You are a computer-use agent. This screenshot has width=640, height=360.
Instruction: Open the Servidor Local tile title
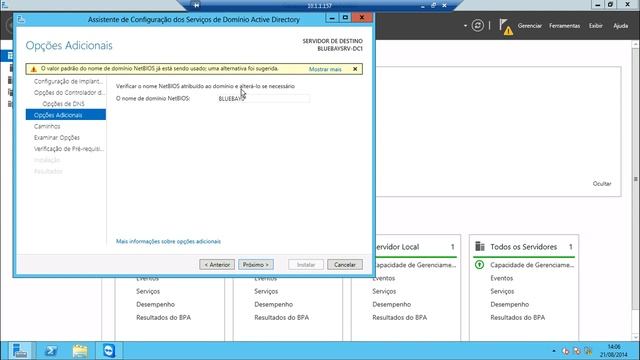pyautogui.click(x=398, y=247)
